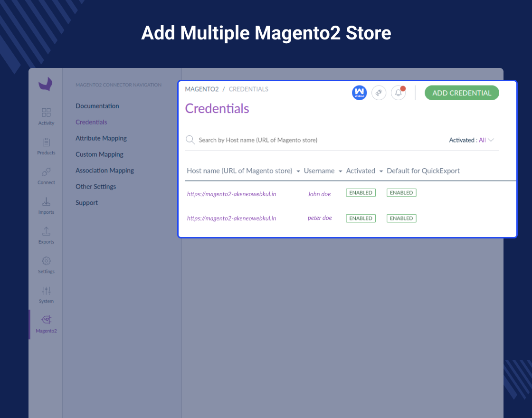Open Custom Mapping
532x418 pixels.
point(99,154)
